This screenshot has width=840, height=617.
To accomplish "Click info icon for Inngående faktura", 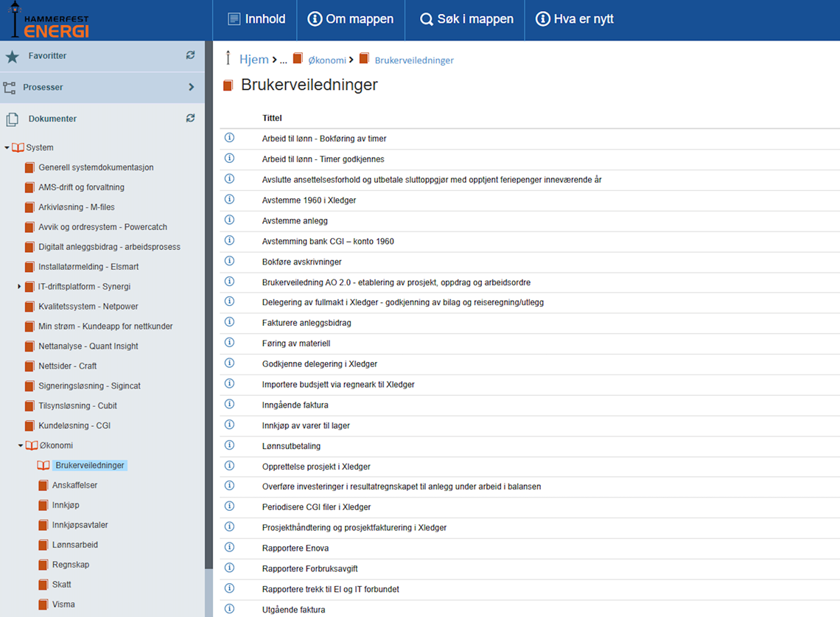I will [229, 404].
